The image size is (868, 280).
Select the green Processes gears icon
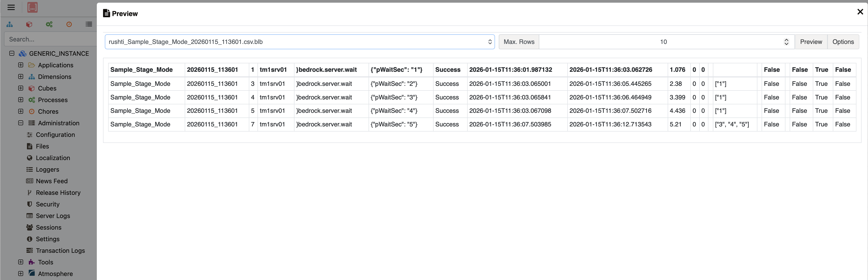point(49,24)
